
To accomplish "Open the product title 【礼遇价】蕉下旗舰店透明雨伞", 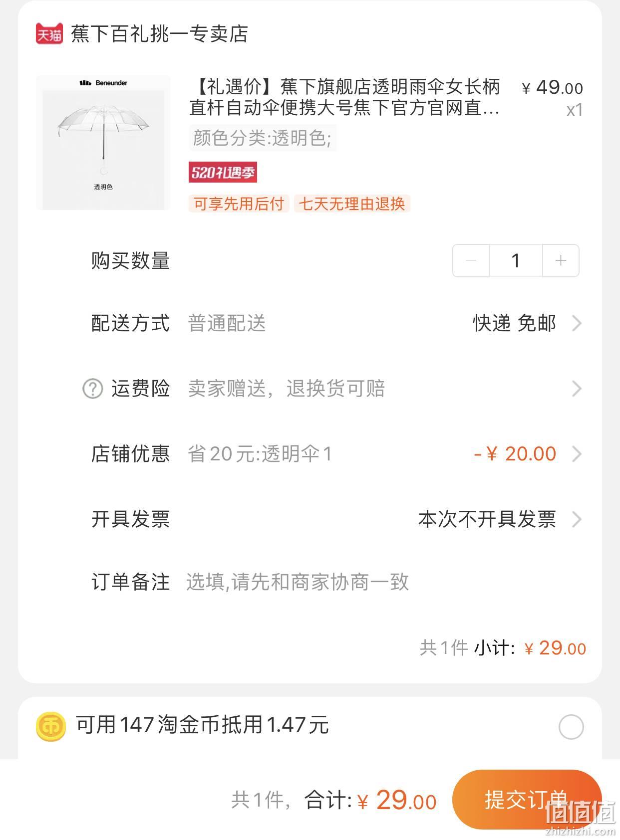I will coord(344,97).
